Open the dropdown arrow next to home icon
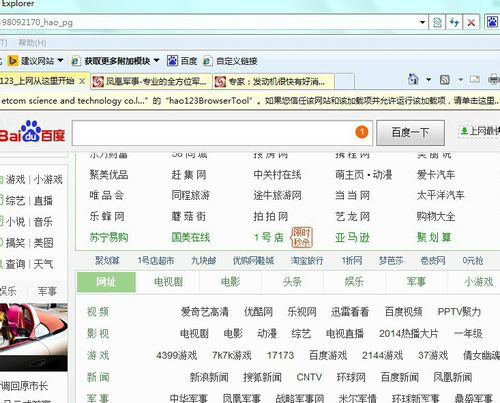The width and height of the screenshot is (500, 403). (429, 80)
